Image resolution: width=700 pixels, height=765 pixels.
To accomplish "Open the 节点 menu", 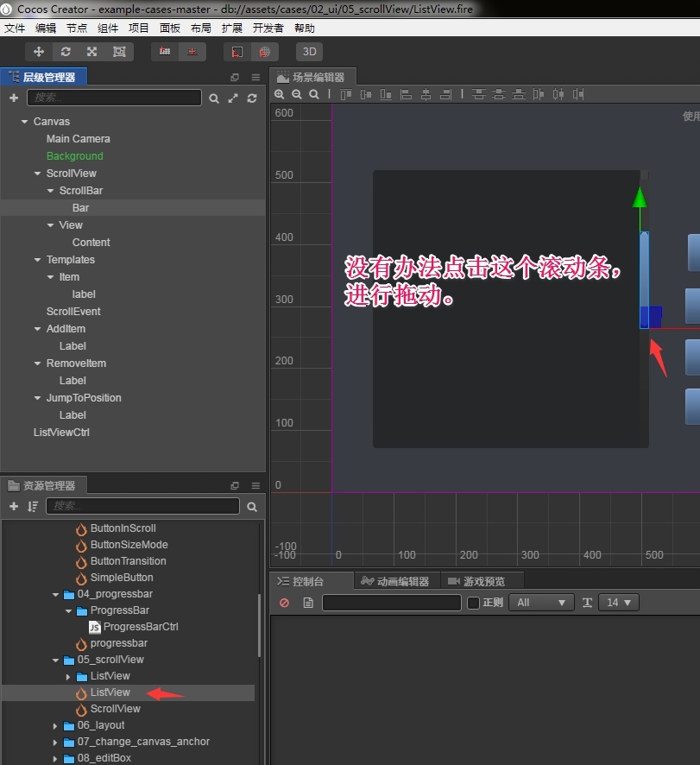I will tap(77, 28).
